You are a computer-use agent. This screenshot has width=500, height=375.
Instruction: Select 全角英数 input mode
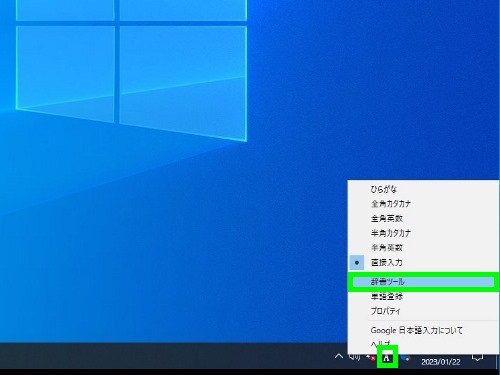pos(423,218)
